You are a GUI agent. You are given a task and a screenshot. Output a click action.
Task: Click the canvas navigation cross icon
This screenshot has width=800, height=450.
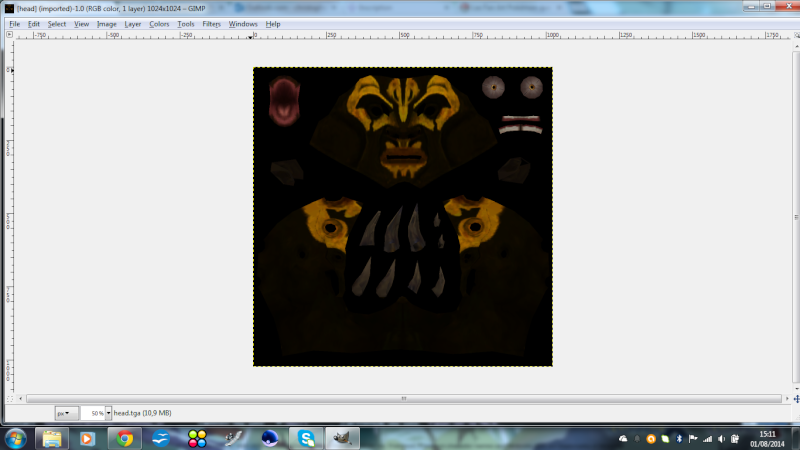click(796, 399)
